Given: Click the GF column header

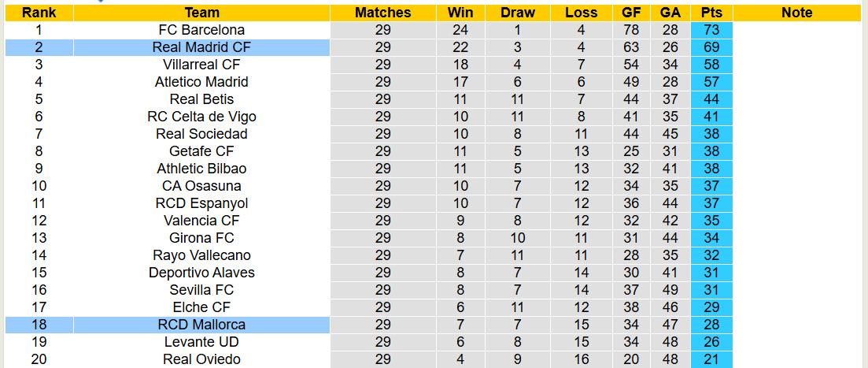Looking at the screenshot, I should tap(631, 13).
